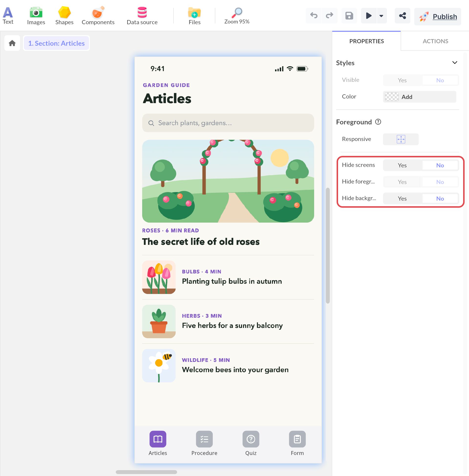Select the rose garden hero image
The height and width of the screenshot is (476, 469).
point(228,181)
